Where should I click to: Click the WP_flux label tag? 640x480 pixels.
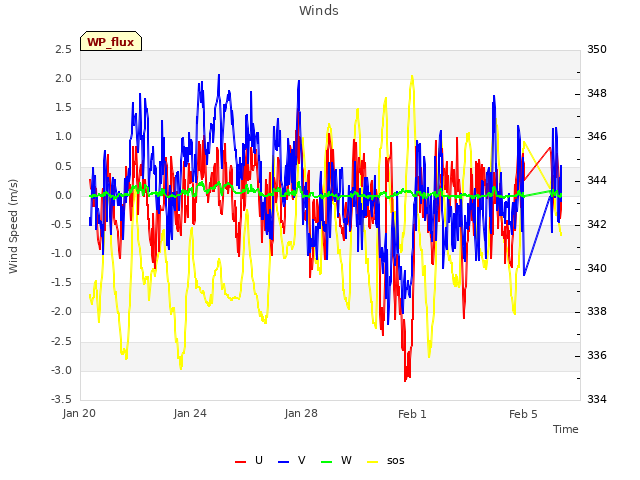111,41
